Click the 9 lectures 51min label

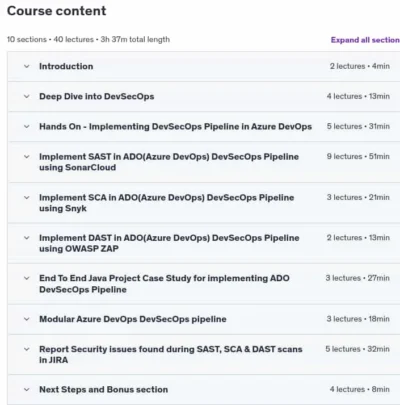[358, 156]
